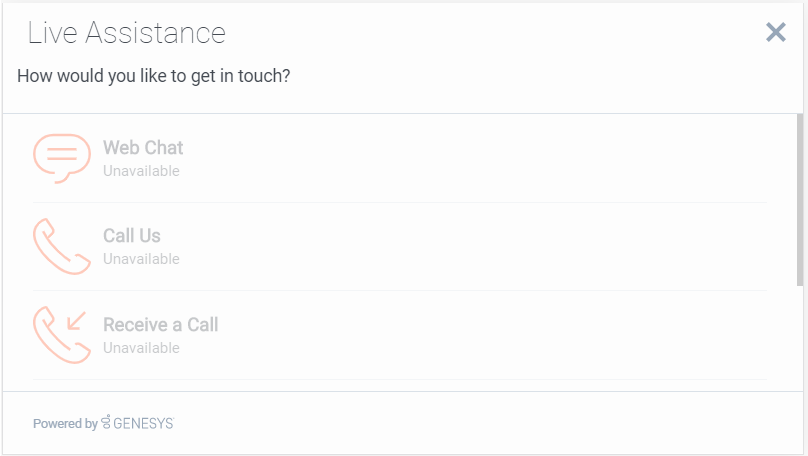Click Unavailable status under Web Chat
This screenshot has height=456, width=808.
tap(141, 171)
